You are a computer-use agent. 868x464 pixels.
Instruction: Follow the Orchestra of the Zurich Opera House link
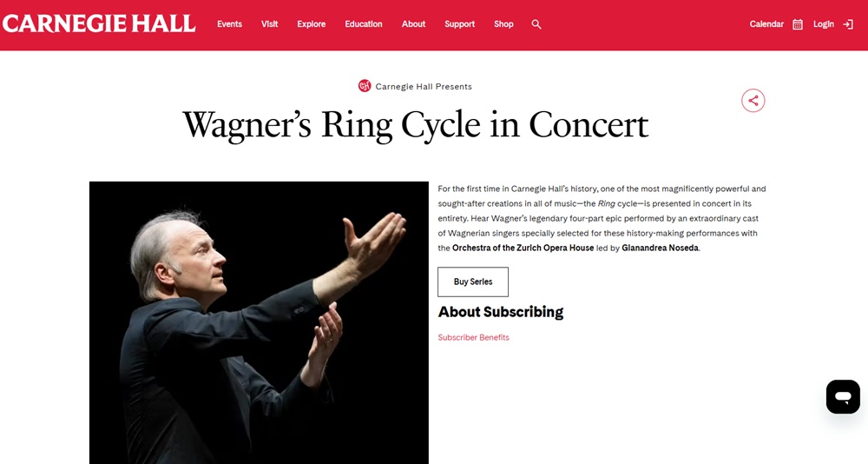523,248
